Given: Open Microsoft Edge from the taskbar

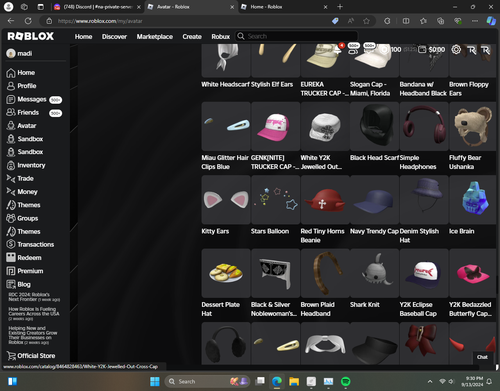Looking at the screenshot, I should pos(277,381).
